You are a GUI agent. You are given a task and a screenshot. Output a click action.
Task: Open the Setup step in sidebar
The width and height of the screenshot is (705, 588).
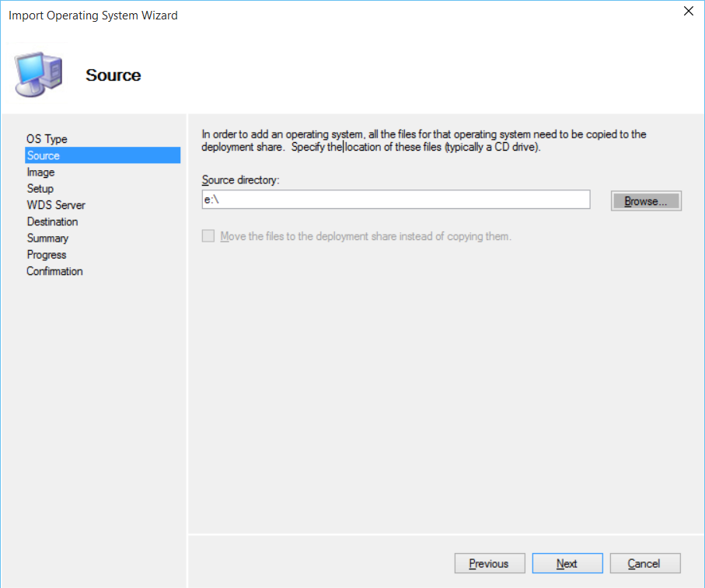[40, 189]
